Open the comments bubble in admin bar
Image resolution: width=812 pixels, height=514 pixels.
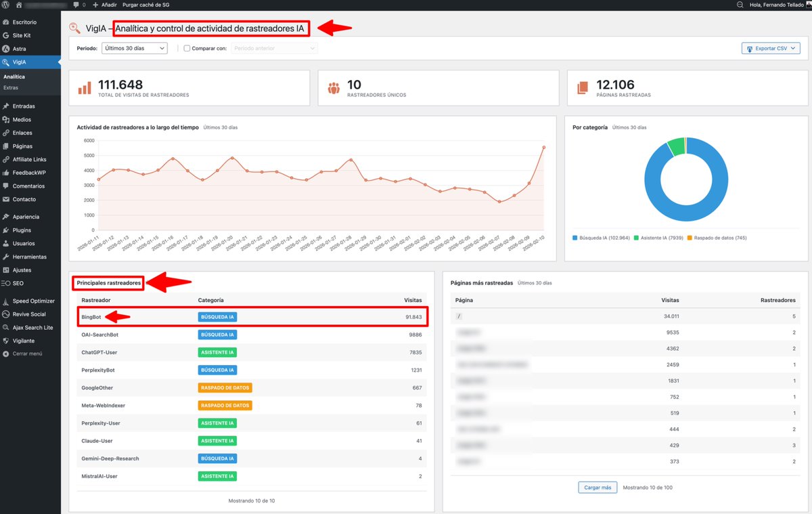78,5
